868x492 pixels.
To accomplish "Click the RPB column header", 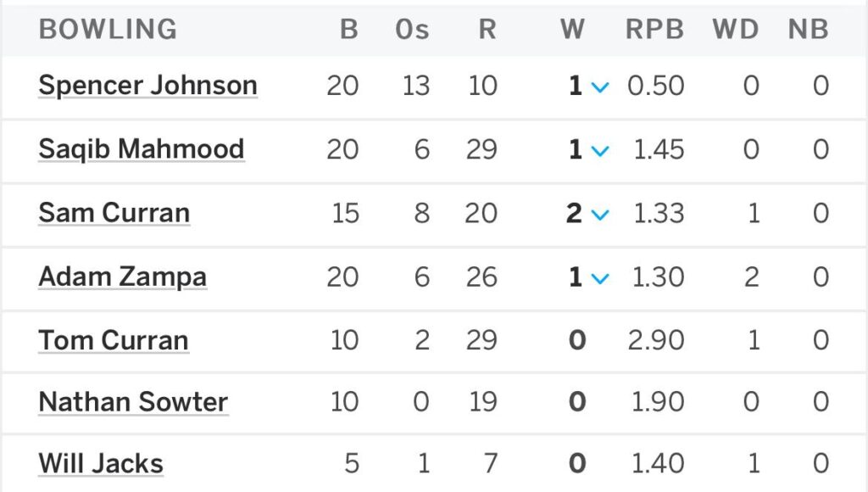I will (x=654, y=30).
